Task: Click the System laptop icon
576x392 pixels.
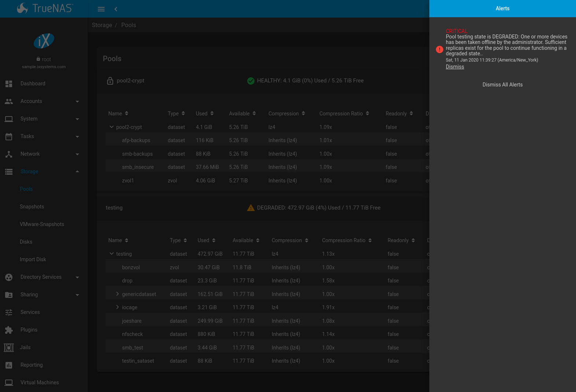Action: coord(9,119)
